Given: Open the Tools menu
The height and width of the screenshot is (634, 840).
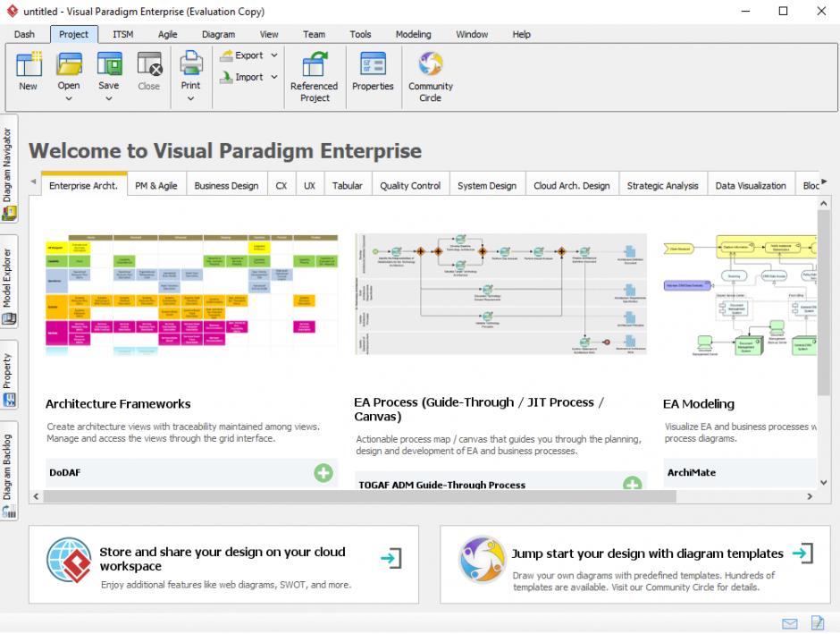Looking at the screenshot, I should (360, 34).
